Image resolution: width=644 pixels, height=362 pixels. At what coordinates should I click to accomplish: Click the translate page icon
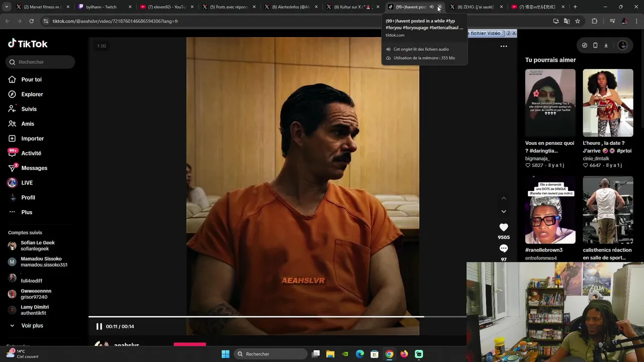pos(567,21)
